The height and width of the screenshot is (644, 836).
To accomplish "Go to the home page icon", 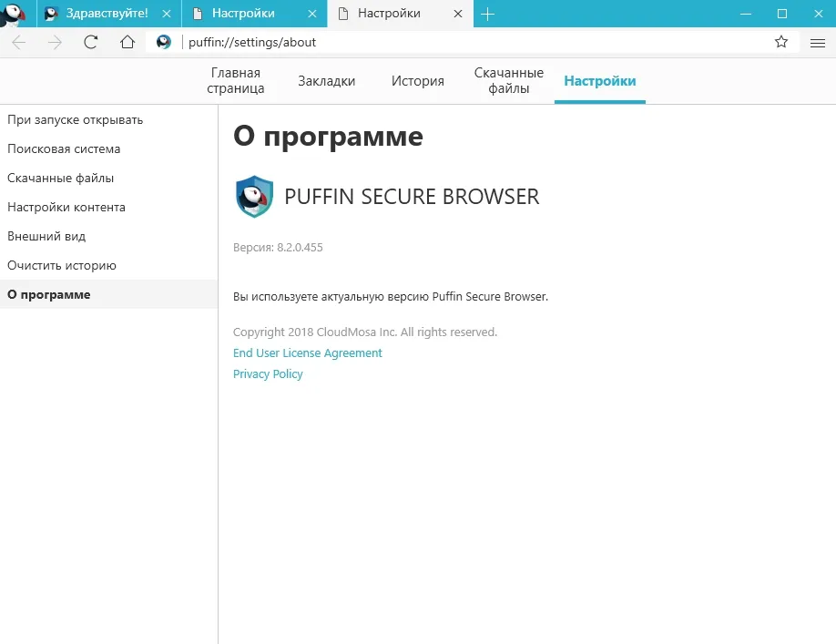I will click(x=127, y=42).
